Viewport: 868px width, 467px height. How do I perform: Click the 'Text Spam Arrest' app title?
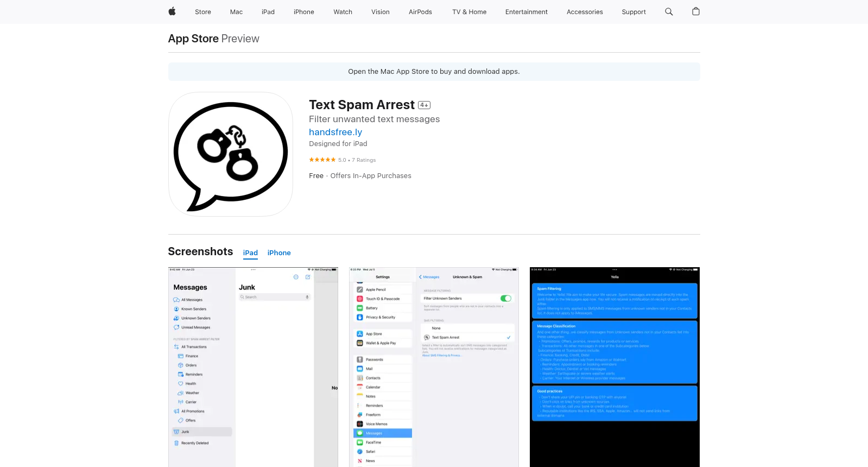pos(362,105)
